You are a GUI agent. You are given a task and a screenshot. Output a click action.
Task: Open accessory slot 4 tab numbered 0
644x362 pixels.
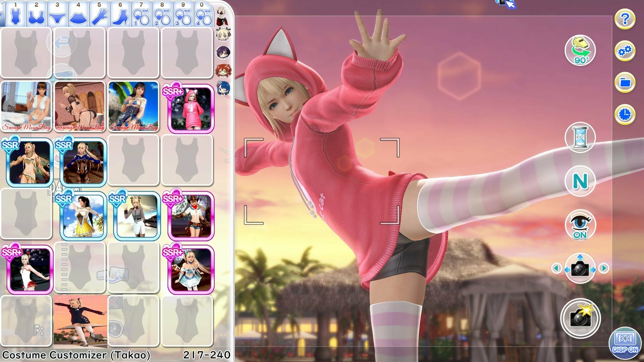[x=203, y=14]
